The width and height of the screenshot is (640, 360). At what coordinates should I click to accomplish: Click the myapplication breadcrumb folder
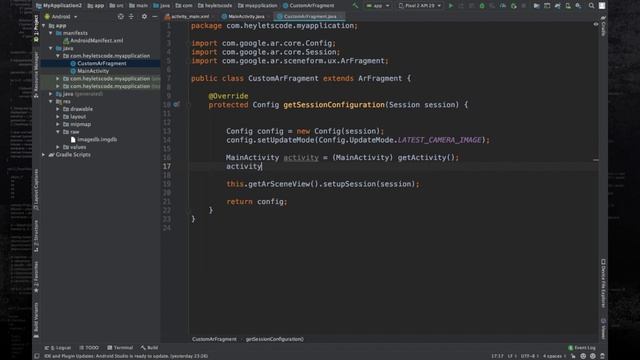tap(258, 6)
